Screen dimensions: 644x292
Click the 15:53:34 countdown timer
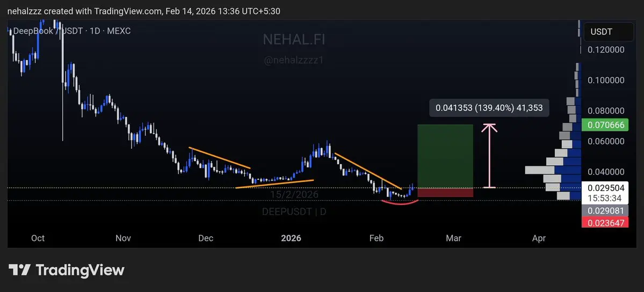(605, 198)
